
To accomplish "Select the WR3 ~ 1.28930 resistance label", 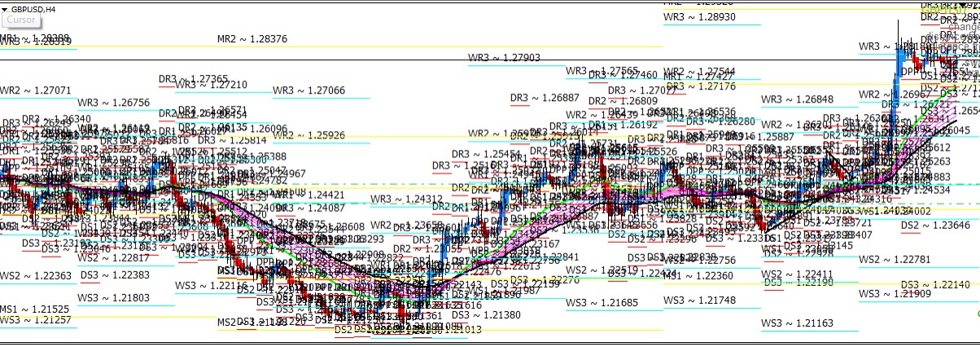I will click(x=699, y=16).
